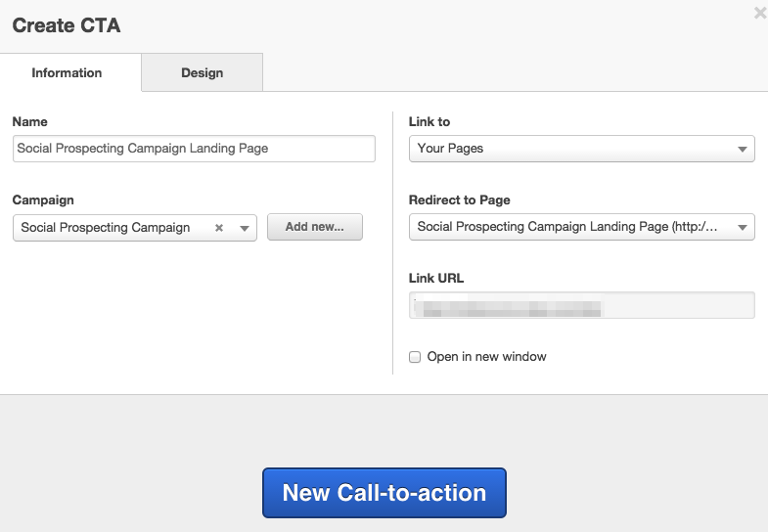Click the Open in new window label text
The width and height of the screenshot is (768, 532).
tap(486, 357)
